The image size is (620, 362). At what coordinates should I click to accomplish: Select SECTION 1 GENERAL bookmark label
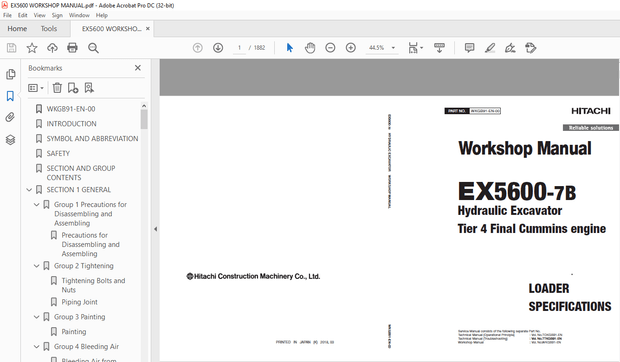(x=79, y=190)
